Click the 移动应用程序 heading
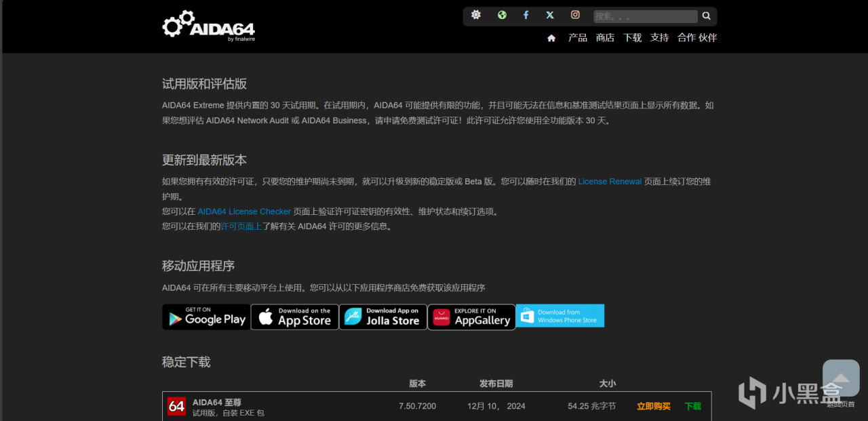The image size is (868, 421). [199, 266]
